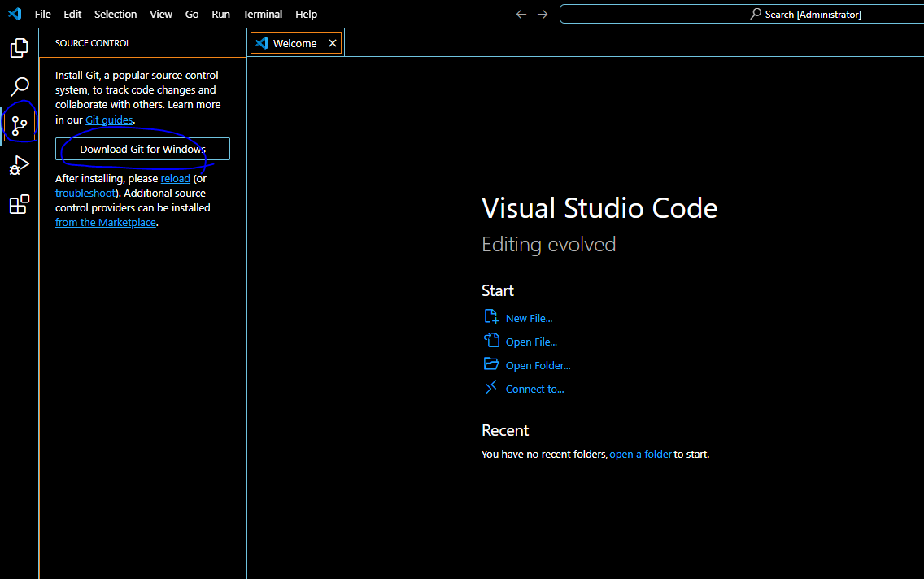Close the Welcome tab
Screen dimensions: 924x579
333,43
